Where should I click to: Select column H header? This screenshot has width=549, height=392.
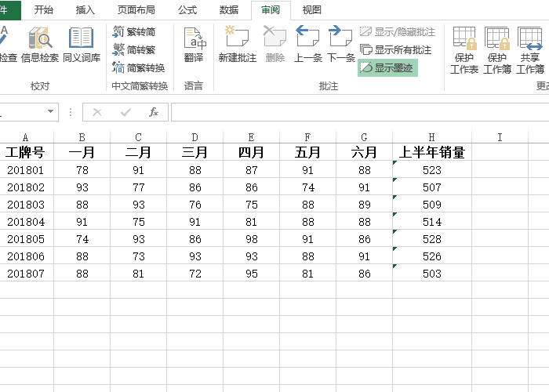pyautogui.click(x=432, y=137)
